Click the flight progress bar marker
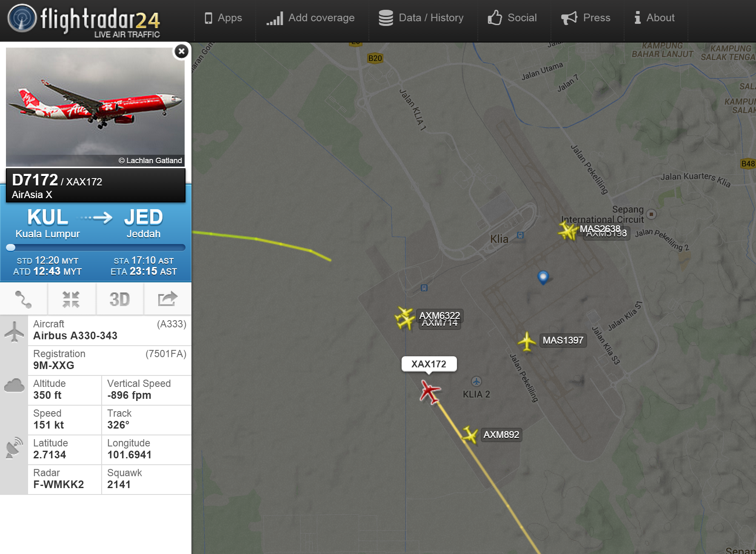This screenshot has height=554, width=756. pyautogui.click(x=11, y=247)
